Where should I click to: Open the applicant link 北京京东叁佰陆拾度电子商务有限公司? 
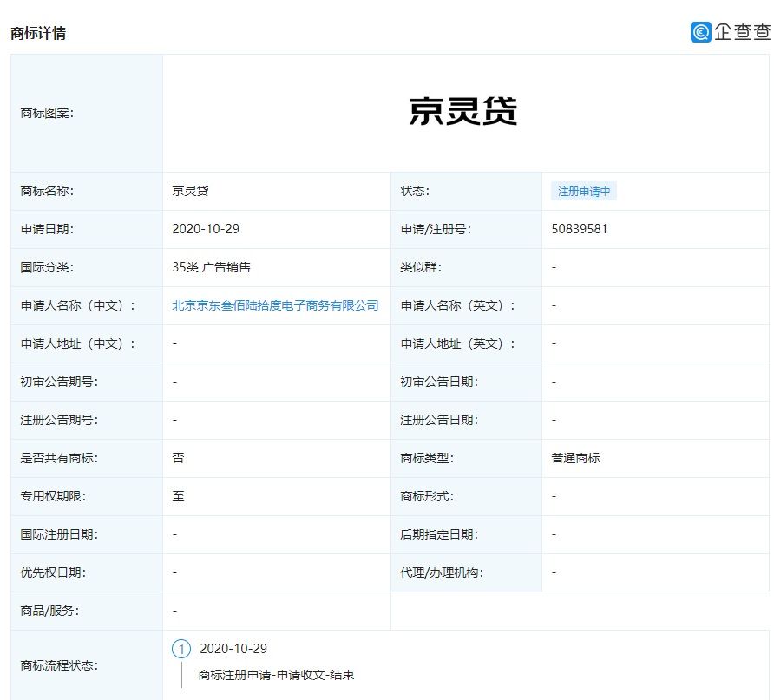(275, 305)
